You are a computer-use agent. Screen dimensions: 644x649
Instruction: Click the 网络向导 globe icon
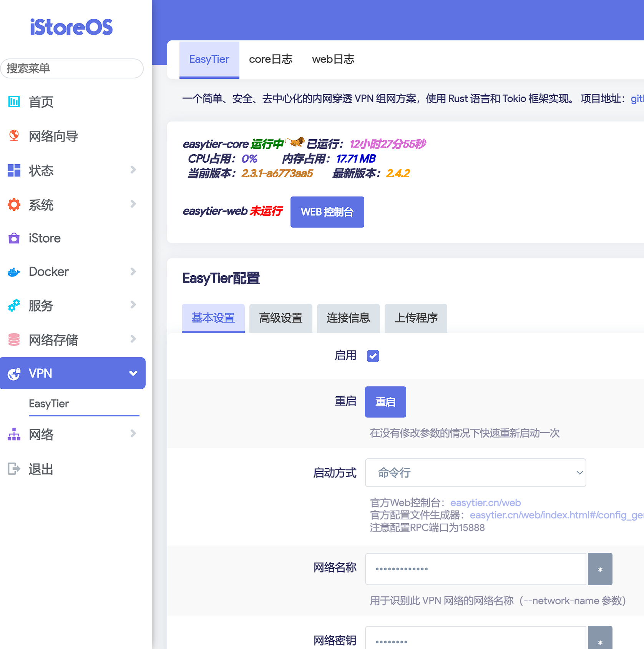pyautogui.click(x=14, y=136)
